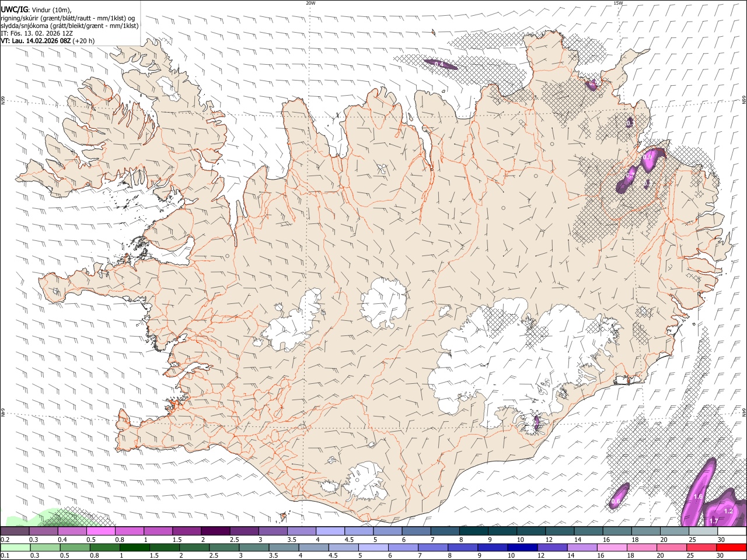This screenshot has height=560, width=747.
Task: Click the 0.6 precipitation value on the map
Action: (x=616, y=502)
